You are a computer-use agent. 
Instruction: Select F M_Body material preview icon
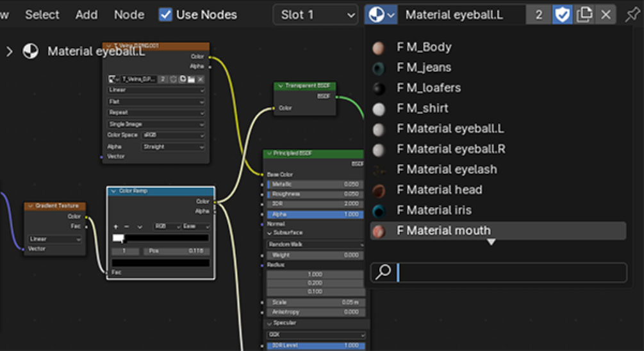(x=378, y=47)
